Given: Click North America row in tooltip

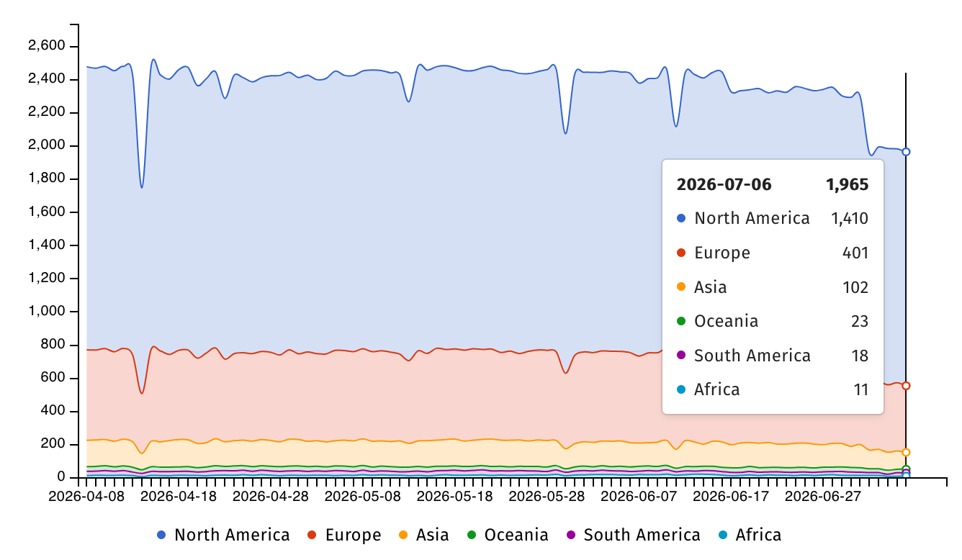Looking at the screenshot, I should coord(773,218).
